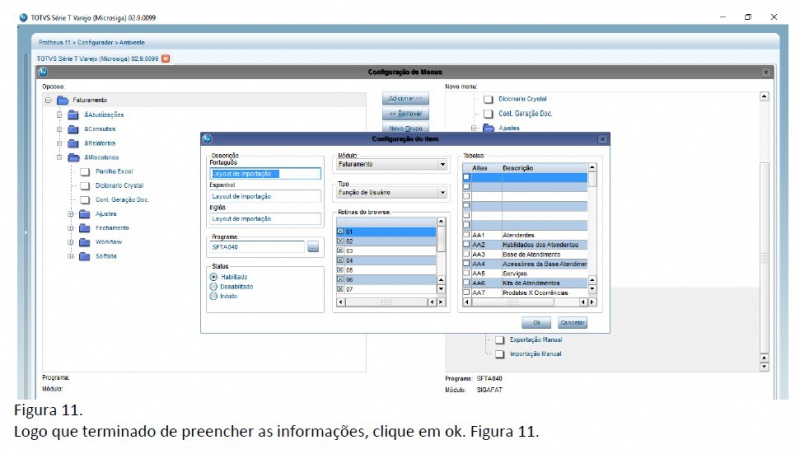Image resolution: width=800 pixels, height=454 pixels.
Task: Click the &Consultas folder icon
Action: pyautogui.click(x=73, y=129)
